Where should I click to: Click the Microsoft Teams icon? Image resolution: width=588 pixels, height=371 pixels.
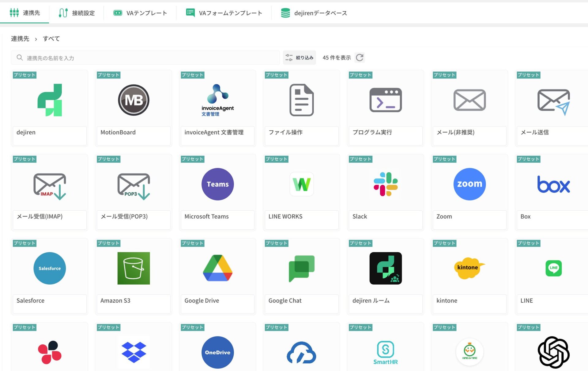[x=217, y=184]
